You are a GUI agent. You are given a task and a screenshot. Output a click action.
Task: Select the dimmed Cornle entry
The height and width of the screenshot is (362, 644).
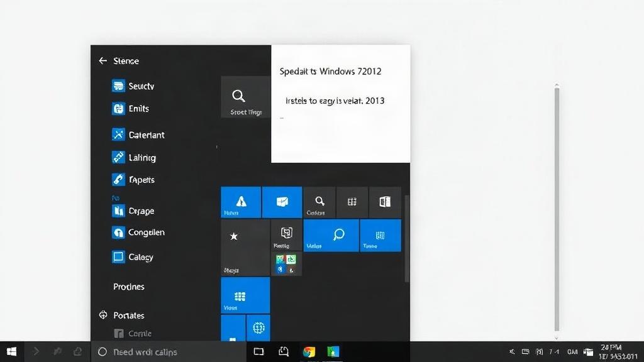pyautogui.click(x=133, y=333)
